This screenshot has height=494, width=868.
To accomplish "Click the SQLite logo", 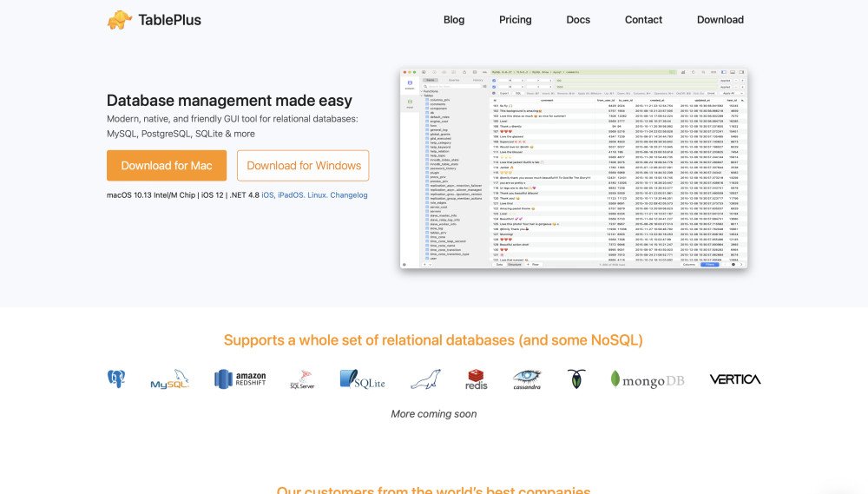I will [x=362, y=379].
